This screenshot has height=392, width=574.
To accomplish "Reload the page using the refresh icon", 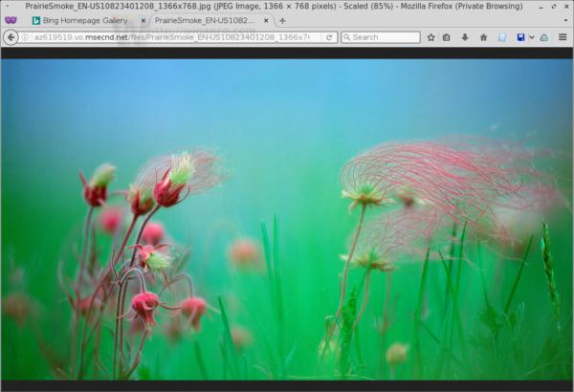I will (329, 37).
